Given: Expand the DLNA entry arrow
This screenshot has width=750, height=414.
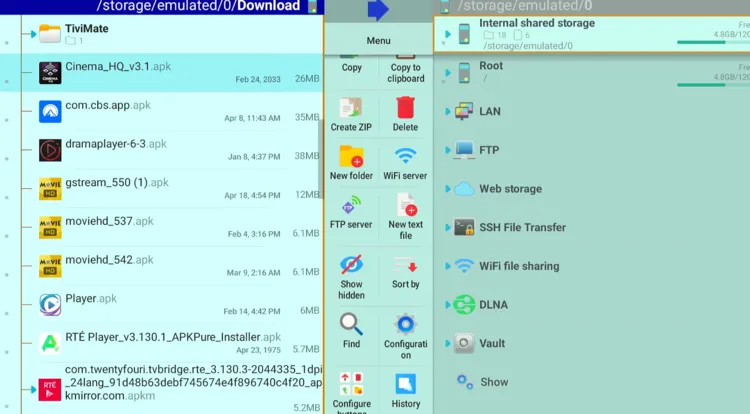Looking at the screenshot, I should point(448,305).
